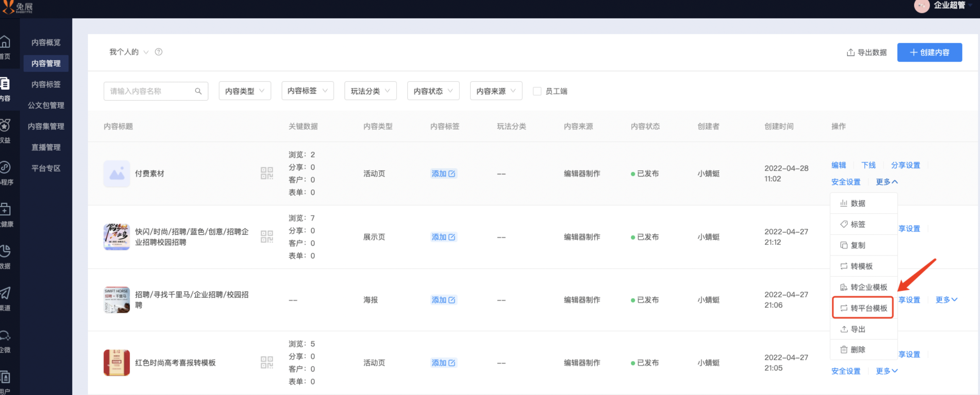The height and width of the screenshot is (395, 980).
Task: Show QR code for 快闪/时尚/招聘 row
Action: click(267, 236)
